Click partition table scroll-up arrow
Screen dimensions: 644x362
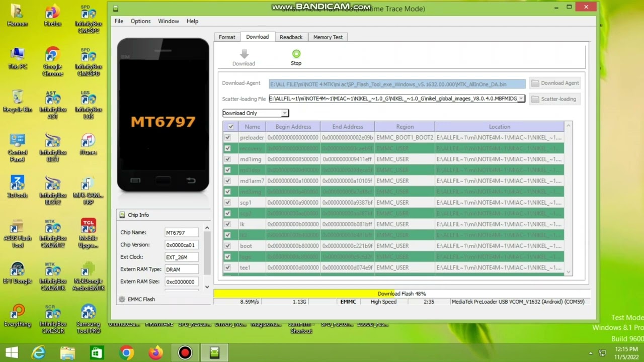click(x=569, y=125)
